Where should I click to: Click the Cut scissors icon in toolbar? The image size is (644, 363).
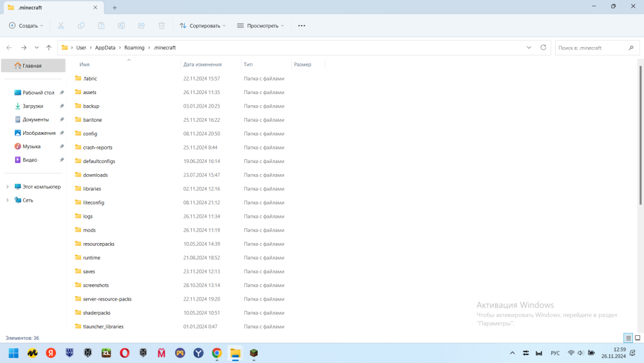click(x=61, y=26)
